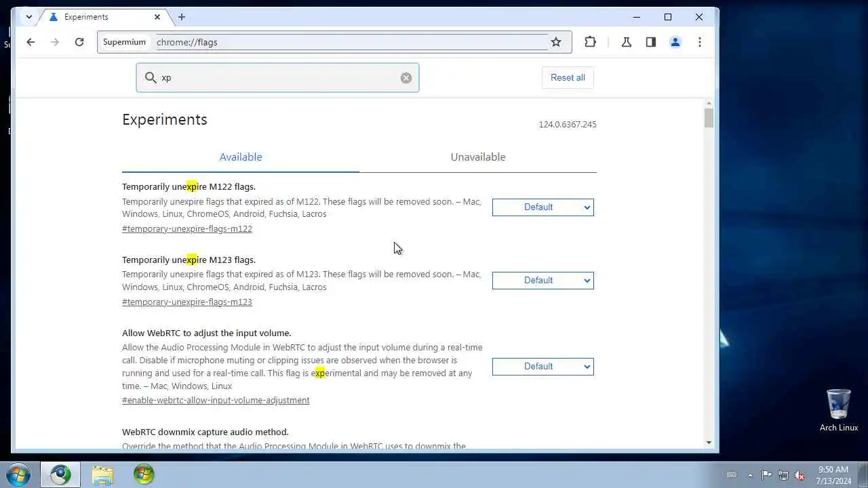Open the Chrome Labs flask icon
868x488 pixels.
627,42
